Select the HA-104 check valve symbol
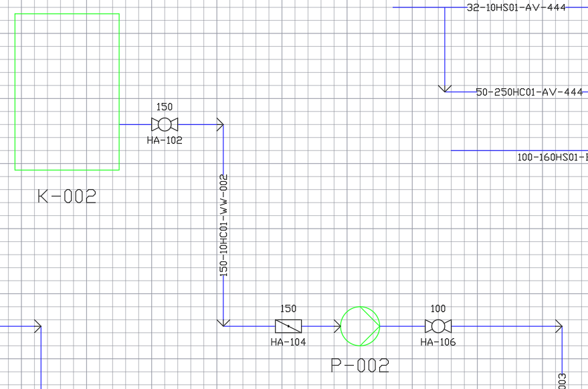The image size is (588, 389). pyautogui.click(x=288, y=326)
